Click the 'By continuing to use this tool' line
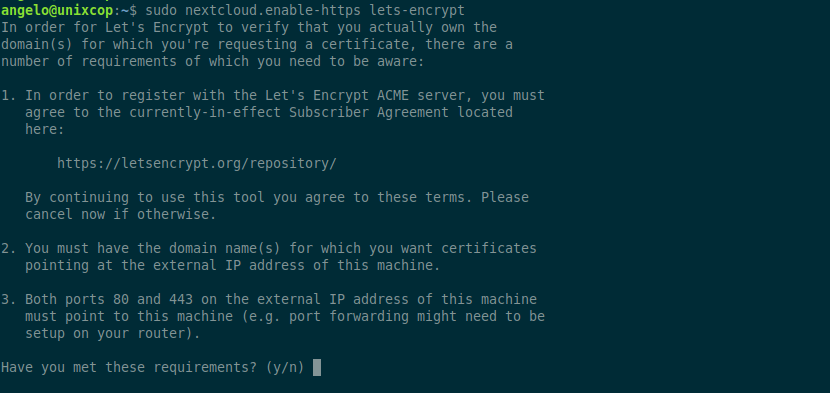Viewport: 830px width, 393px height. tap(277, 197)
